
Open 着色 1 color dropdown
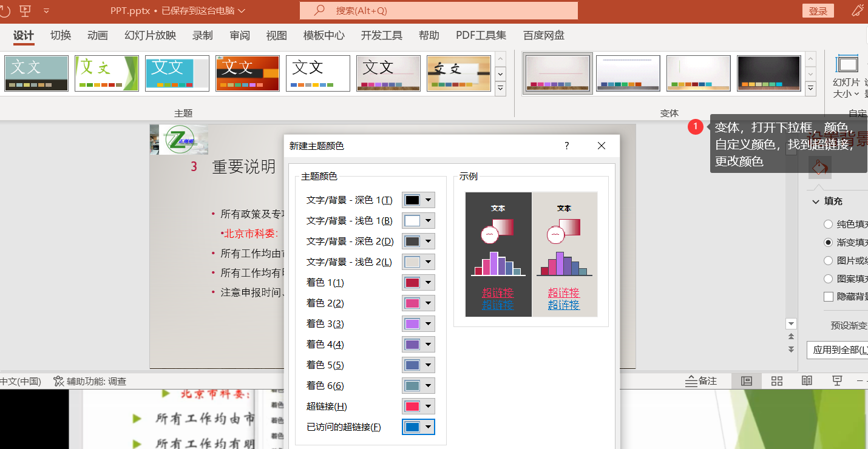click(x=418, y=283)
